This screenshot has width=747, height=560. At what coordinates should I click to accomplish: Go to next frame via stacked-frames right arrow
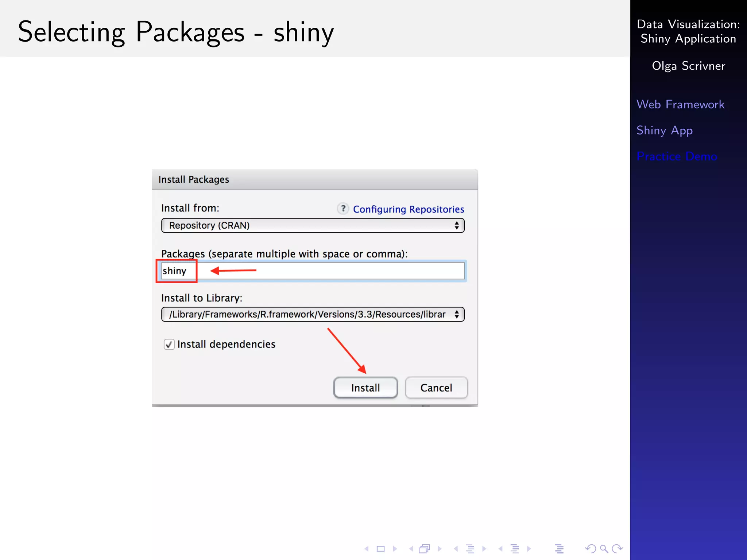440,549
